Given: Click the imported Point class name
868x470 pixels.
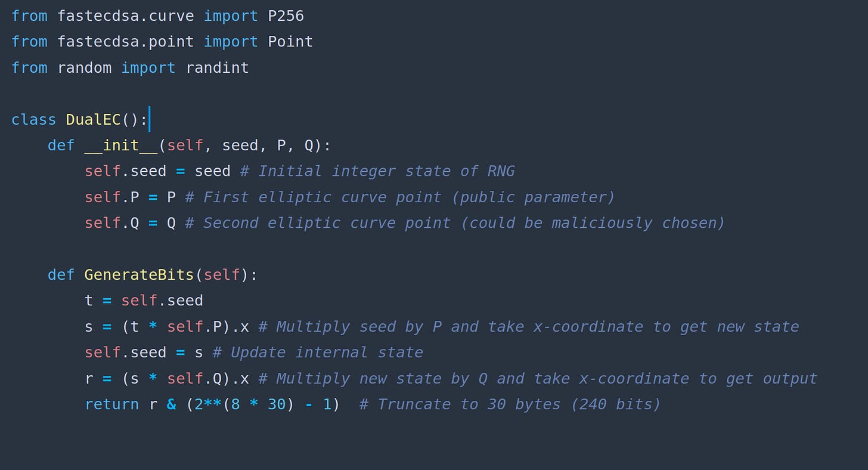Looking at the screenshot, I should [x=290, y=42].
